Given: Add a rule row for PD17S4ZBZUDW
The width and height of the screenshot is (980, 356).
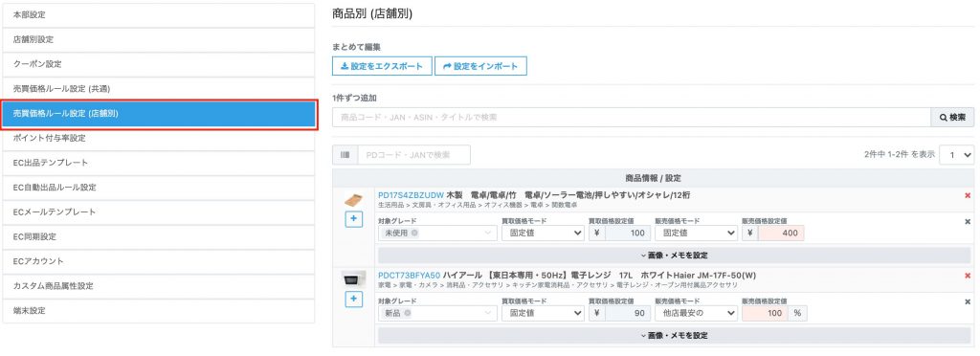Looking at the screenshot, I should [353, 219].
